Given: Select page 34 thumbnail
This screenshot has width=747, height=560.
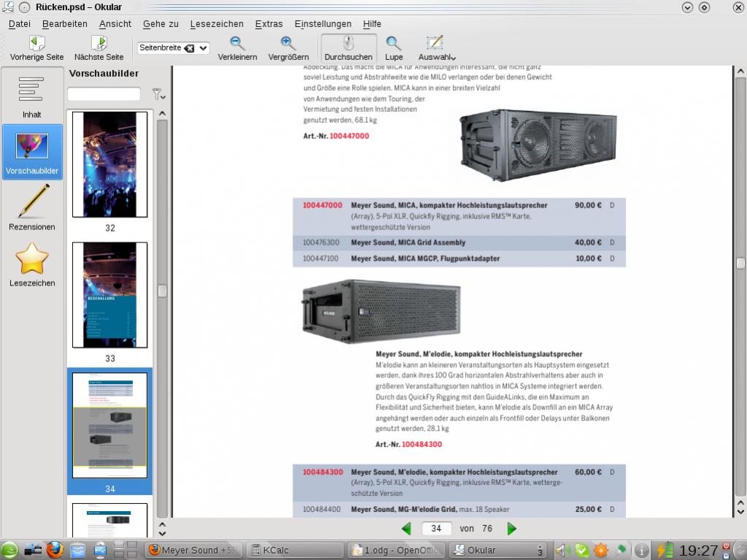Looking at the screenshot, I should pyautogui.click(x=110, y=425).
